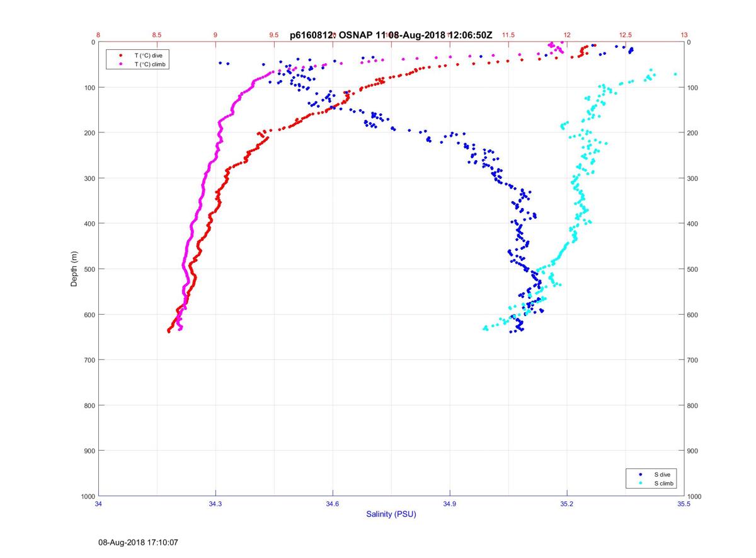Click '300' on the right depth axis
The image size is (756, 558).
[693, 178]
